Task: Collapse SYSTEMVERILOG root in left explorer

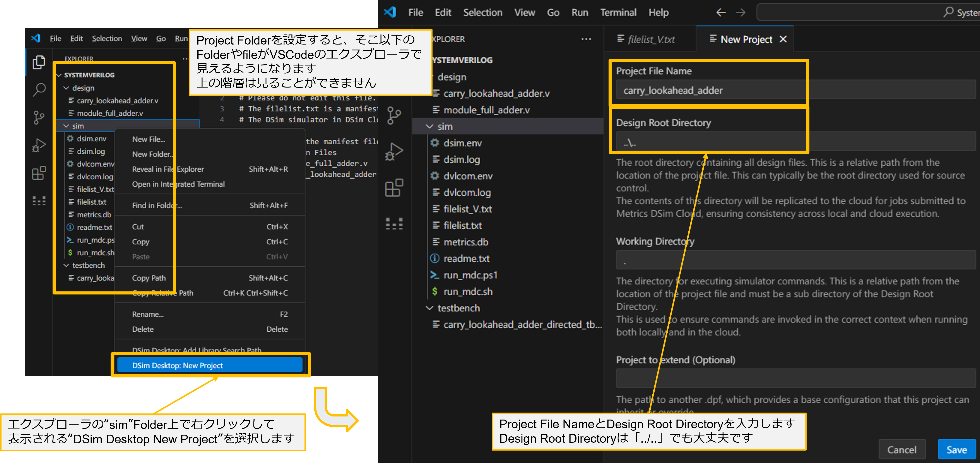Action: coord(59,75)
